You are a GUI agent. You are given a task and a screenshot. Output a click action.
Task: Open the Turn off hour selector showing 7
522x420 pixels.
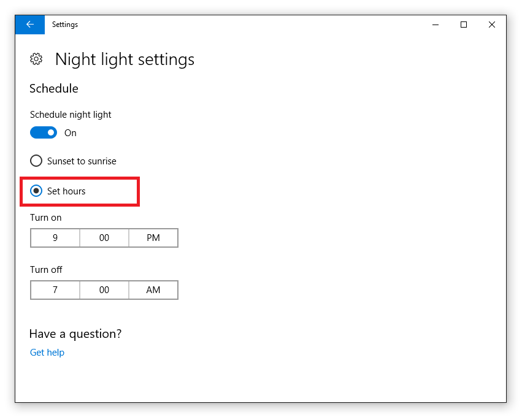(55, 290)
